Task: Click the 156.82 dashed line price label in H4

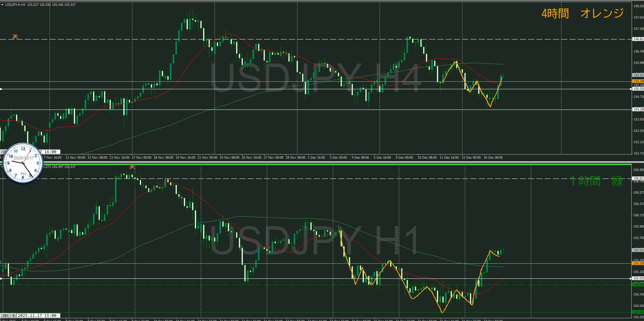Action: tap(638, 39)
